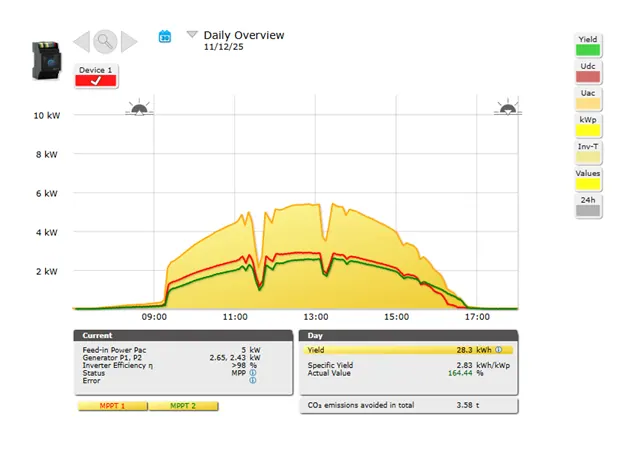The height and width of the screenshot is (449, 624).
Task: Click the Current panel header
Action: click(x=183, y=336)
